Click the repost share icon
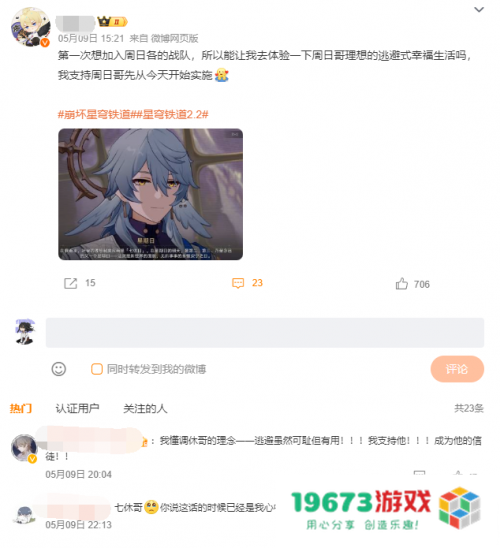The image size is (500, 548). pos(70,283)
